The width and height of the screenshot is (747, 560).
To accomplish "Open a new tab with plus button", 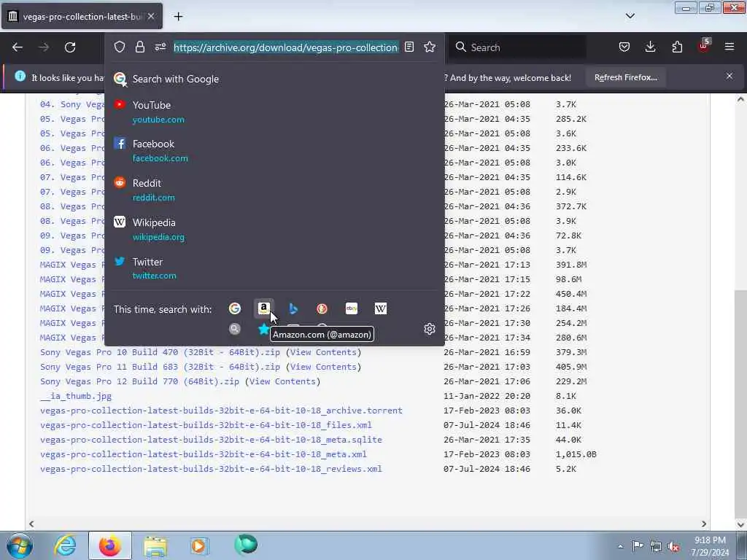I will tap(178, 17).
